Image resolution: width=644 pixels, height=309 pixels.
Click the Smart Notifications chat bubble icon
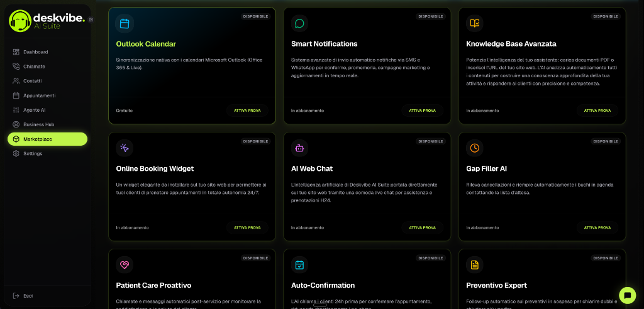pyautogui.click(x=299, y=24)
